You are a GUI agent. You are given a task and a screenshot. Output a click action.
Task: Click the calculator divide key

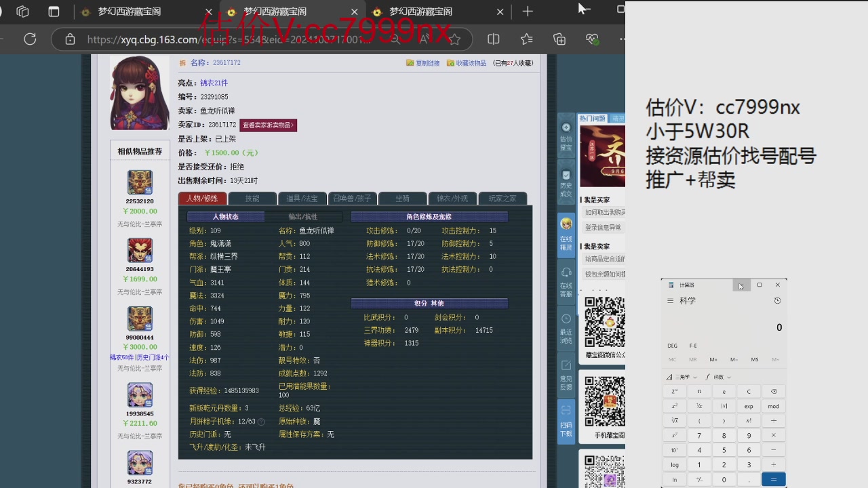(774, 420)
